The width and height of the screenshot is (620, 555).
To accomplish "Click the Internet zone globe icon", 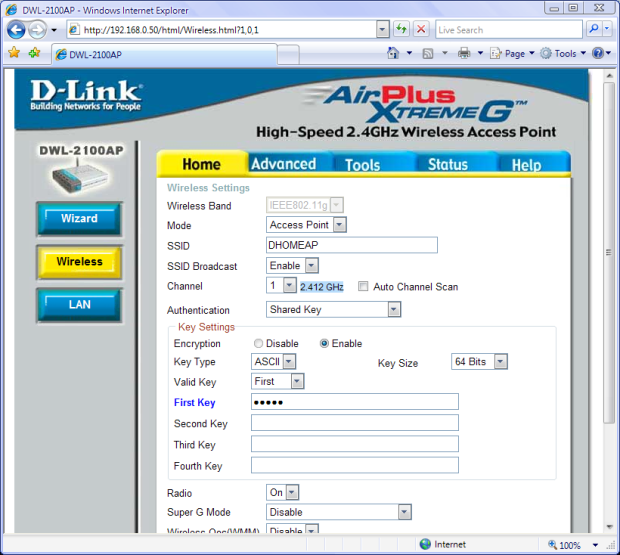I will tap(425, 544).
